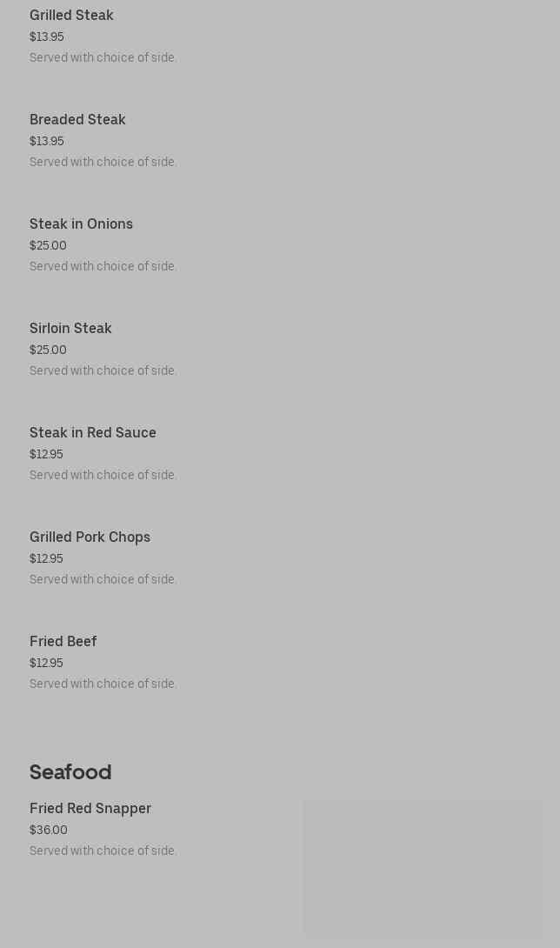Click the $13.95 price under Grilled Steak
The height and width of the screenshot is (948, 560).
(x=47, y=37)
